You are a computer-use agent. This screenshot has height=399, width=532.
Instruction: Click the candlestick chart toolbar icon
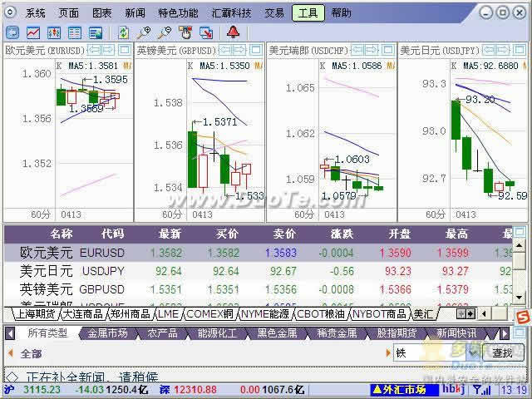pyautogui.click(x=54, y=32)
